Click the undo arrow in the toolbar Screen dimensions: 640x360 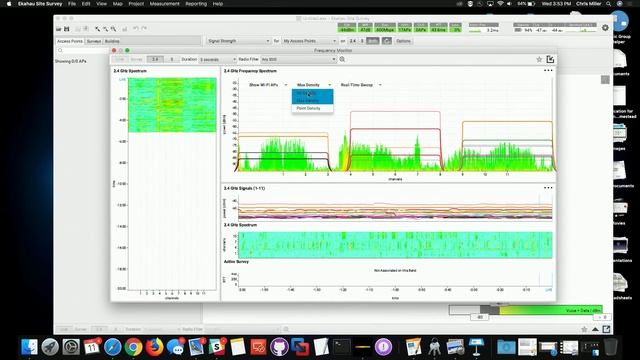[136, 29]
